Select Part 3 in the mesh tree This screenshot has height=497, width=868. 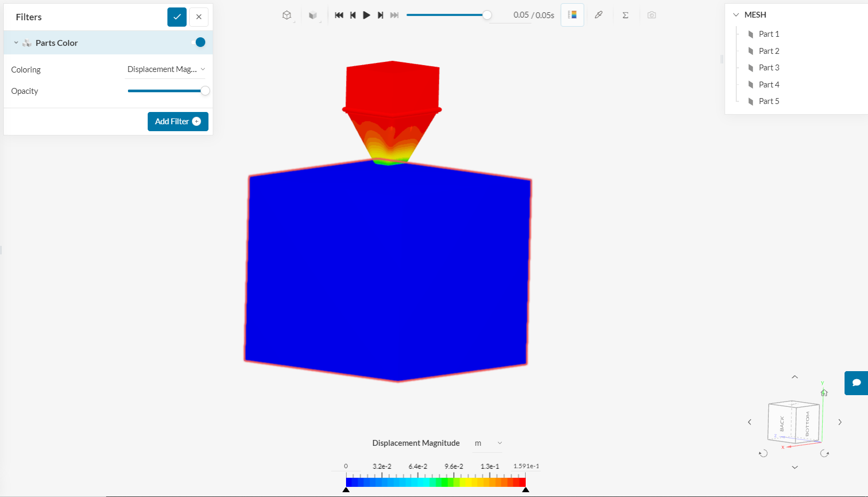coord(769,68)
